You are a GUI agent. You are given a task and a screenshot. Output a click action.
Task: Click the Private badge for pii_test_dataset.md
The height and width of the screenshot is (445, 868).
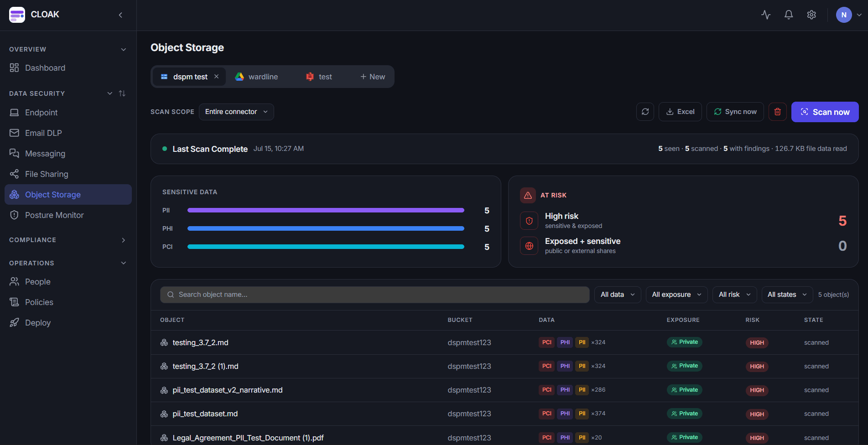(x=684, y=414)
